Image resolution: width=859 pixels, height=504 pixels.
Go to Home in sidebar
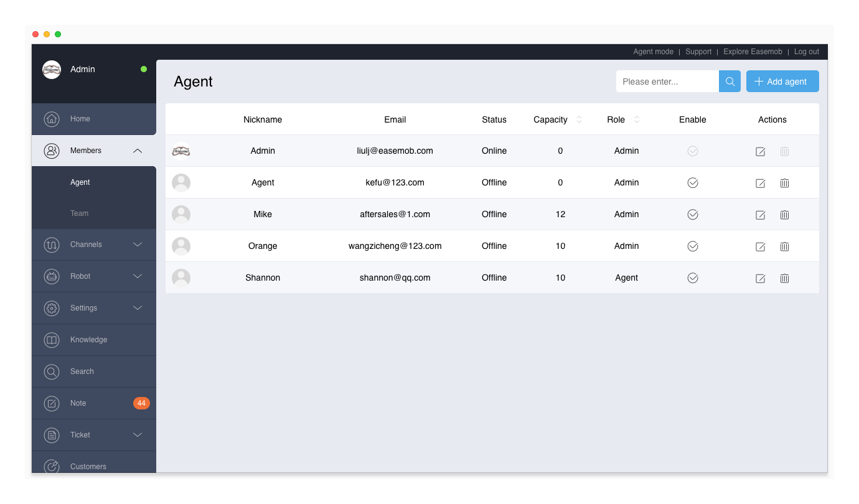tap(94, 119)
